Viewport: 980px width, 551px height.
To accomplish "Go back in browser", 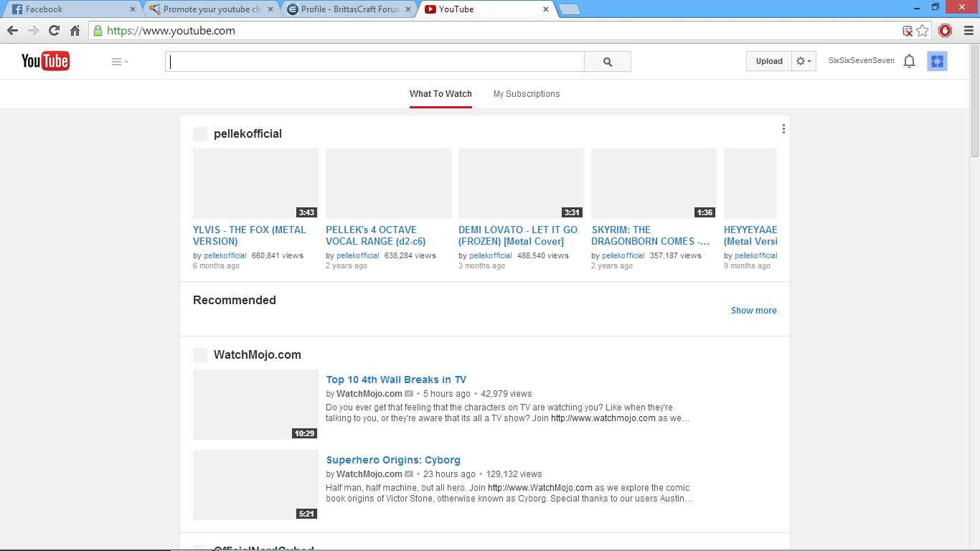I will (x=12, y=31).
